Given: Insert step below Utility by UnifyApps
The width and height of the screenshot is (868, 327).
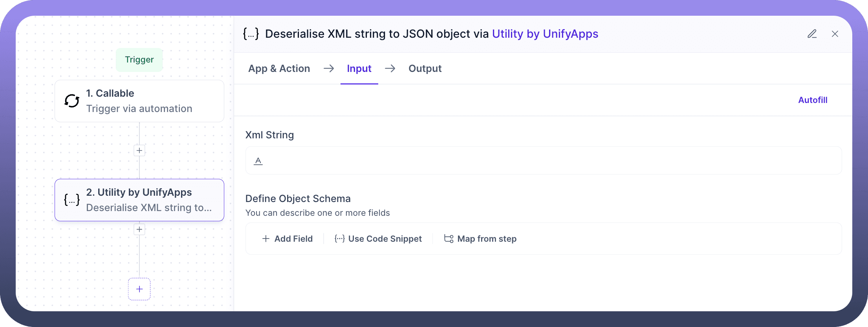Looking at the screenshot, I should tap(139, 230).
